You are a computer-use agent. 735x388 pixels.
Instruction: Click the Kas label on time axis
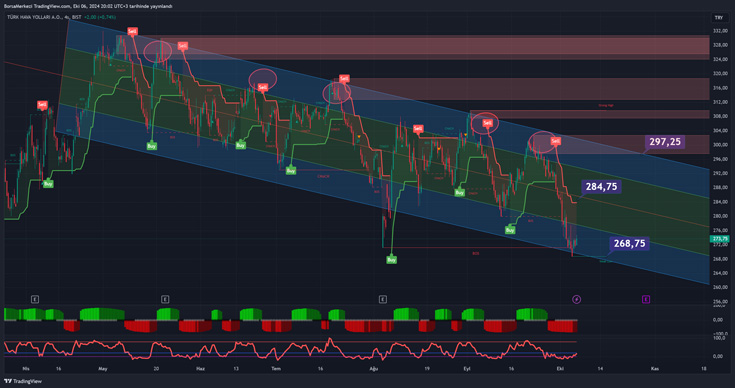click(x=655, y=369)
